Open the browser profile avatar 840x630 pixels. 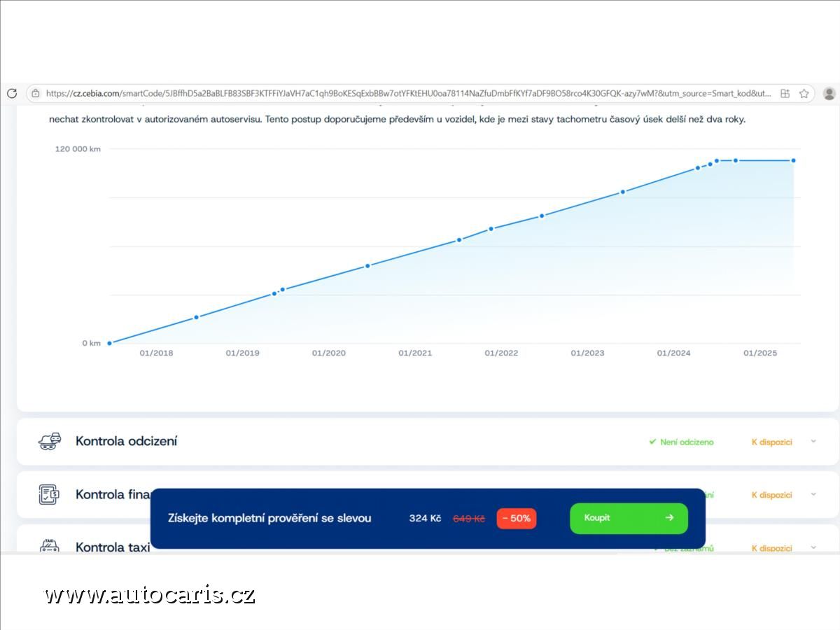pos(829,93)
